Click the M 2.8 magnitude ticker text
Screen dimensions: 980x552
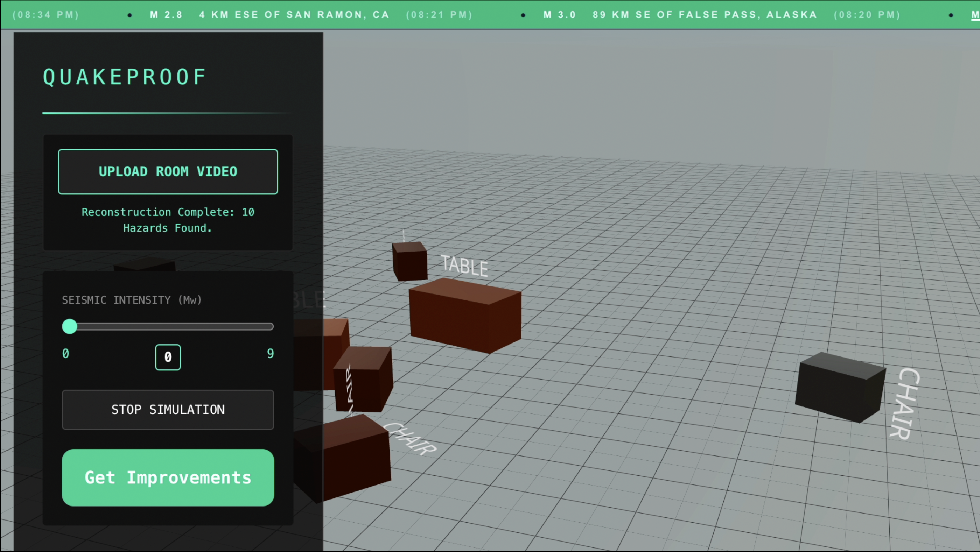(166, 15)
